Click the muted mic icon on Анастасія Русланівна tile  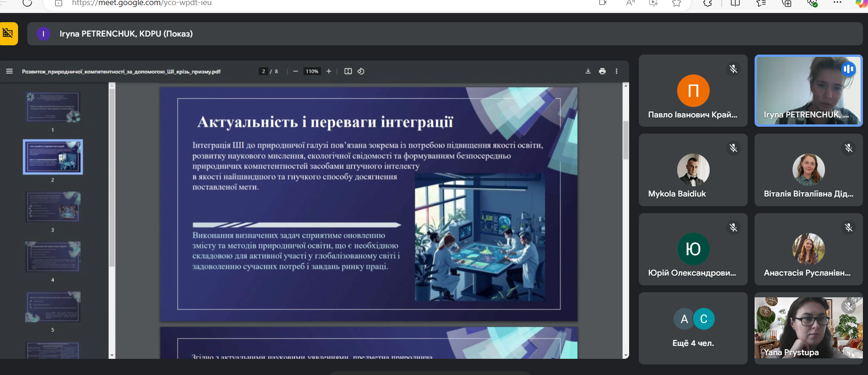(x=849, y=227)
